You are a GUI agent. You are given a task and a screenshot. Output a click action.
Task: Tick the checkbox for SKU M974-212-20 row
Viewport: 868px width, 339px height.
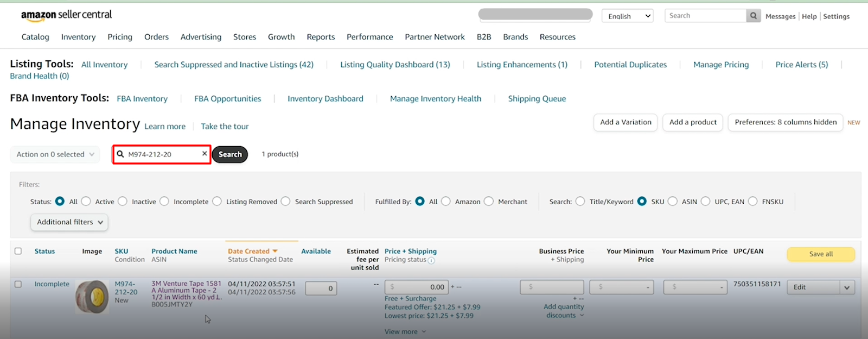point(18,284)
